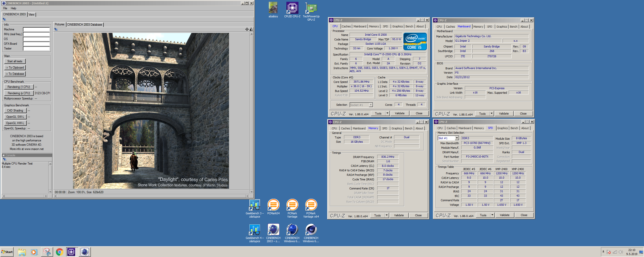Click the volume icon in system tray
Image resolution: width=644 pixels, height=257 pixels.
click(621, 252)
